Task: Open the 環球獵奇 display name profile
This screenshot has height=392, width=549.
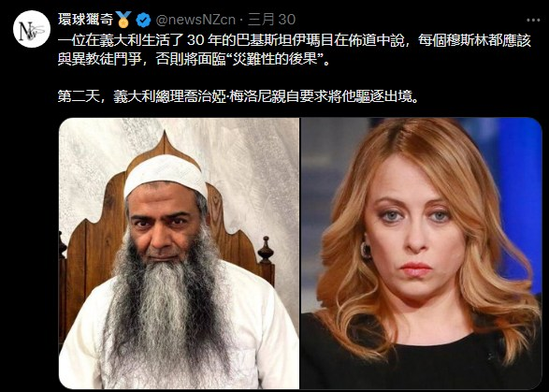Action: (86, 20)
